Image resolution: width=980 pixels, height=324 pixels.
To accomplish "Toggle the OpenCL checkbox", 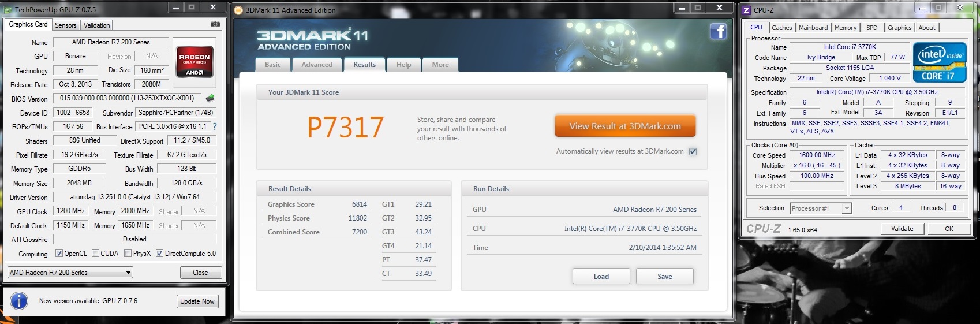I will 59,254.
